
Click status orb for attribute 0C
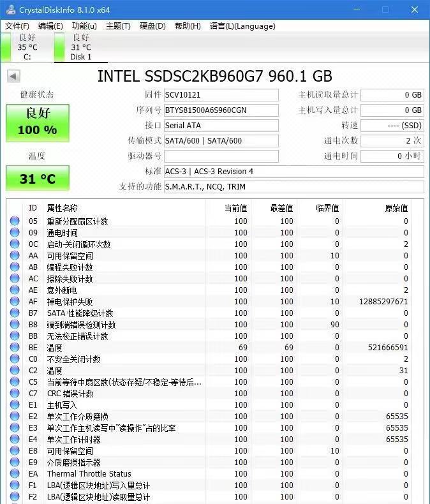pos(15,244)
